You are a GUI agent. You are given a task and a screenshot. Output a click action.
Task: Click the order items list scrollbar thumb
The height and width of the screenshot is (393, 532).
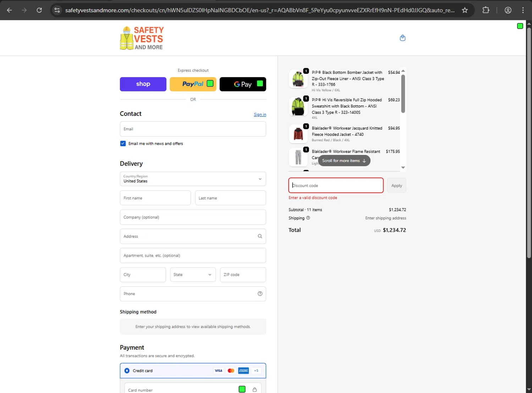pyautogui.click(x=403, y=94)
